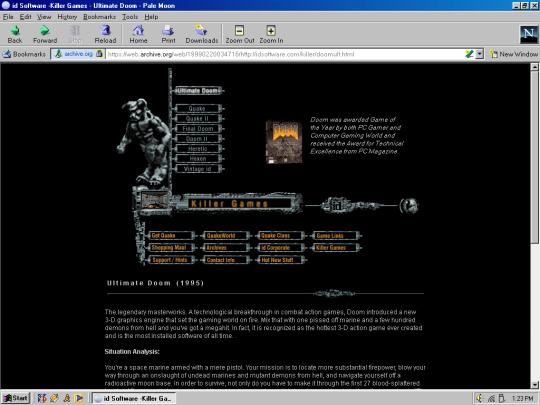Click the vertical scrollbar thumb
Screen dimensions: 540x405
point(534,157)
